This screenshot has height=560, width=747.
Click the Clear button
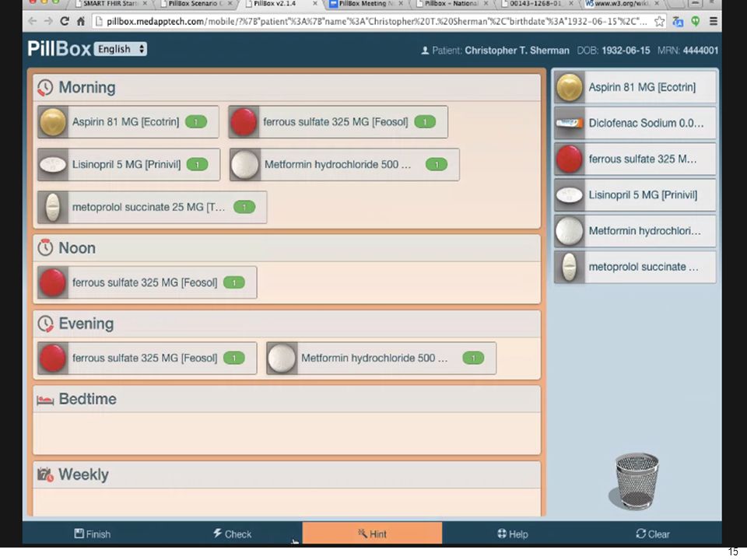point(653,534)
